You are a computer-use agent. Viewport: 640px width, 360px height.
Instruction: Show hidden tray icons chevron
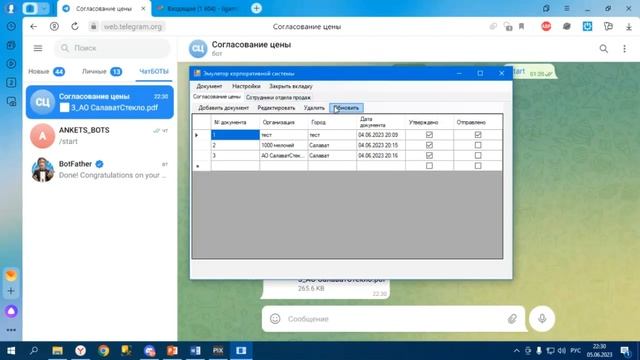click(x=516, y=351)
